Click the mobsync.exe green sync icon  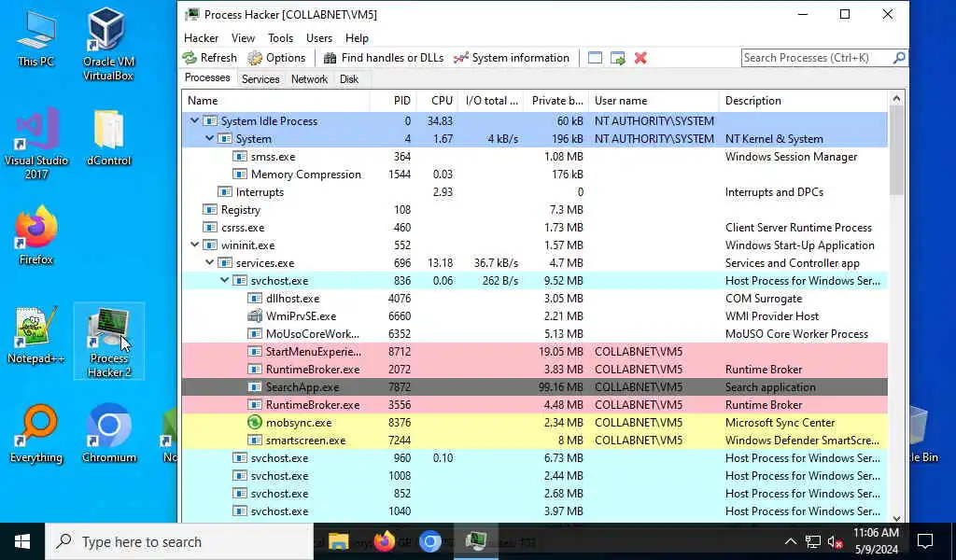[x=255, y=422]
